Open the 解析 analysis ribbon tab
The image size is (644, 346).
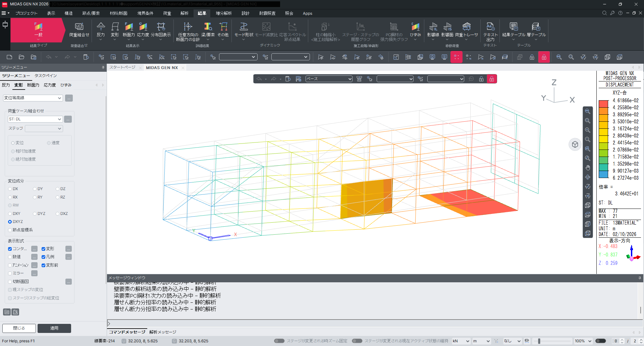point(184,13)
